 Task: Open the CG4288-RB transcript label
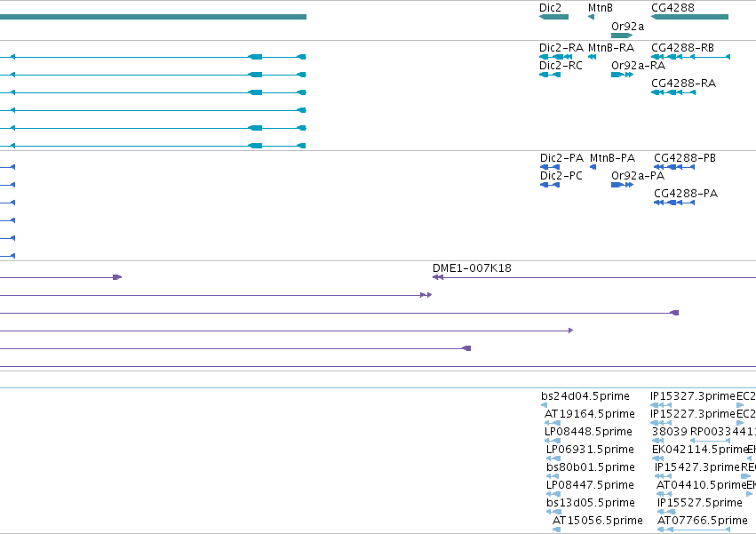coord(682,48)
